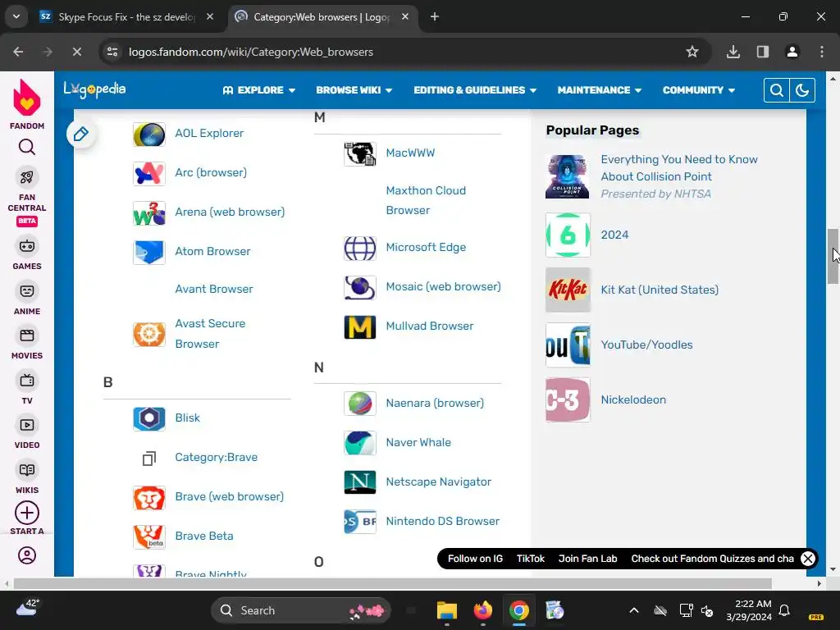The width and height of the screenshot is (840, 630).
Task: Click the Logopedia wiki logo
Action: tap(94, 89)
